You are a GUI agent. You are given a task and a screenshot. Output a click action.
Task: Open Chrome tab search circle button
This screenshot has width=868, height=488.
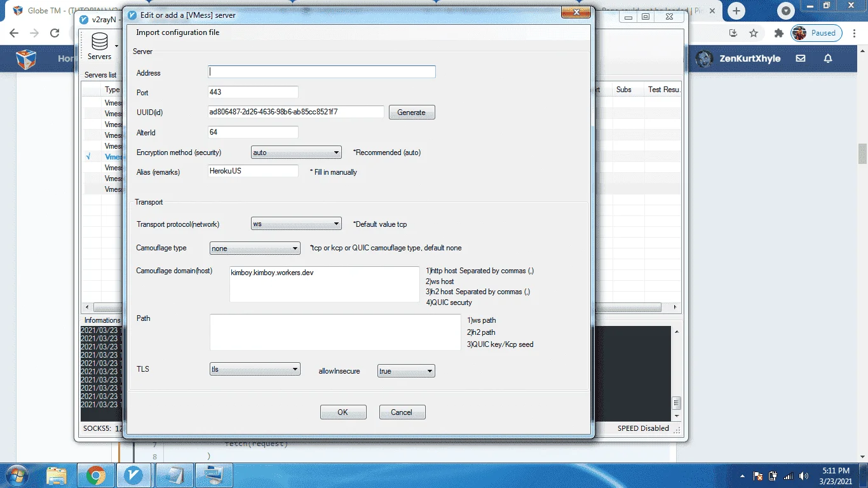pos(786,11)
